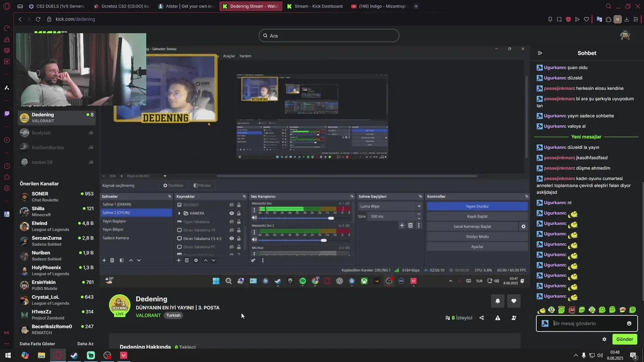644x362 pixels.
Task: Open the browser translate extension icon
Action: tap(599, 19)
